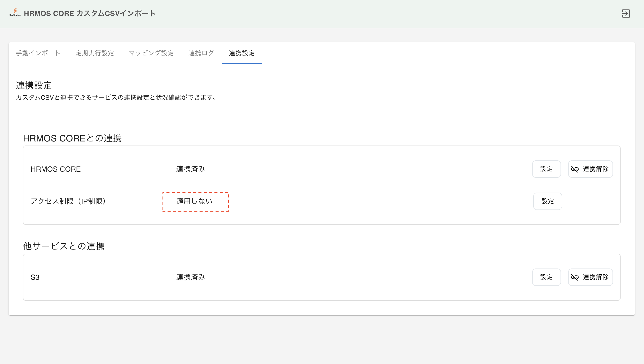Open 設定 for アクセス制限 (IP制限)
Screen dimensions: 644x364
point(547,201)
